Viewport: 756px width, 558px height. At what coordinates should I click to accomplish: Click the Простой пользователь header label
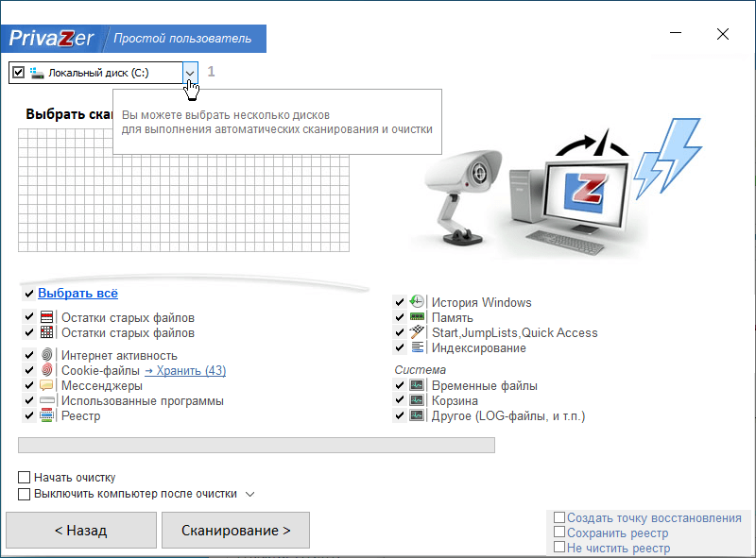point(182,39)
